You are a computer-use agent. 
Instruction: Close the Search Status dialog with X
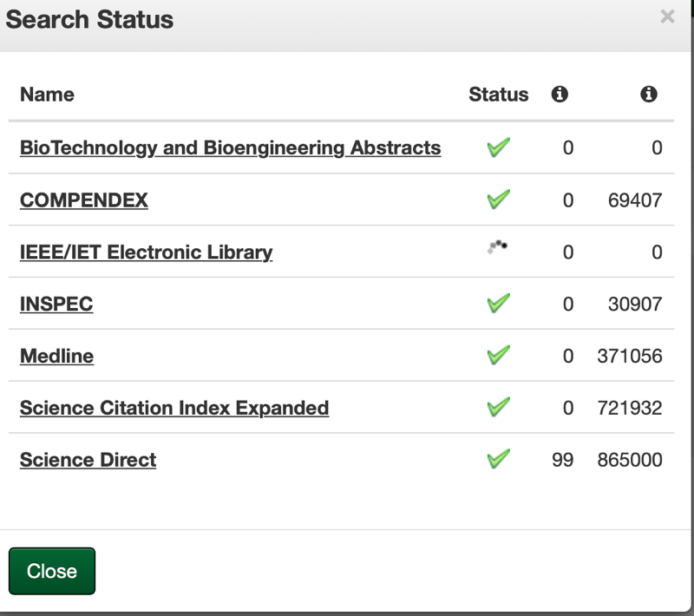point(667,16)
